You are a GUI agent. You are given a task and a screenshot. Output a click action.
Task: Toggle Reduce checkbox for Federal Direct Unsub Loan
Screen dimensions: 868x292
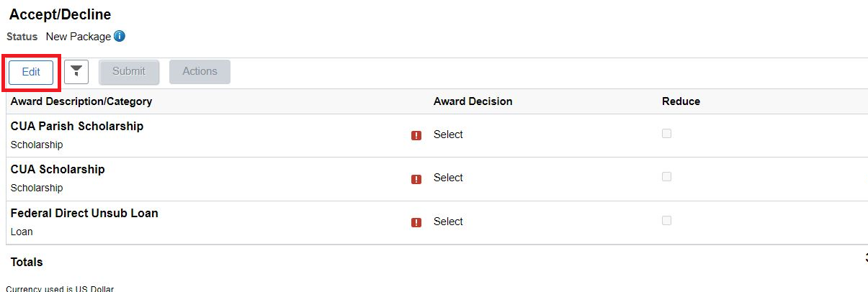point(666,220)
